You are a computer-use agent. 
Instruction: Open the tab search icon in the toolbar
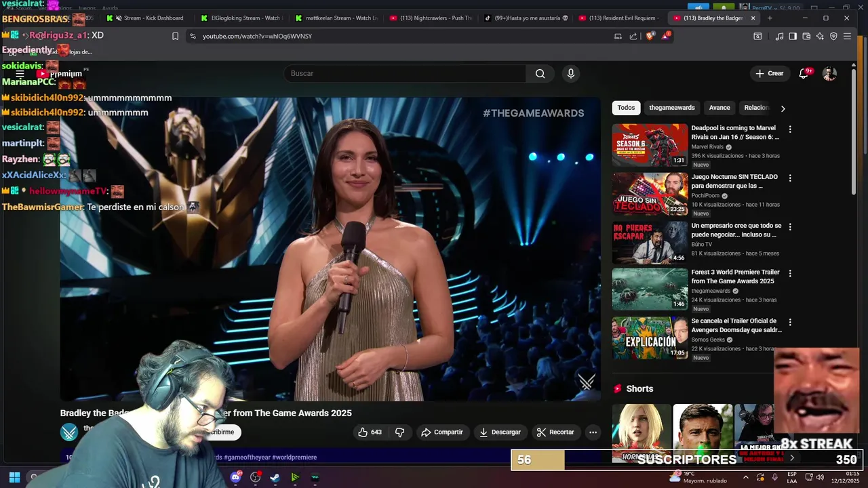[x=757, y=36]
